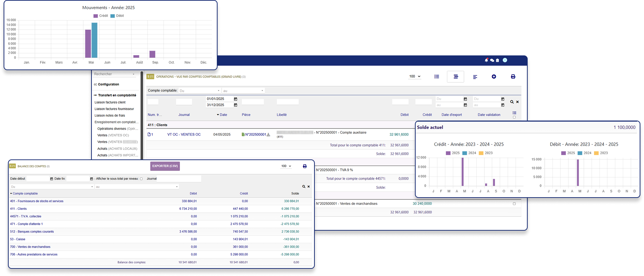
Task: Open calendar for Date validation Du field
Action: (x=503, y=99)
